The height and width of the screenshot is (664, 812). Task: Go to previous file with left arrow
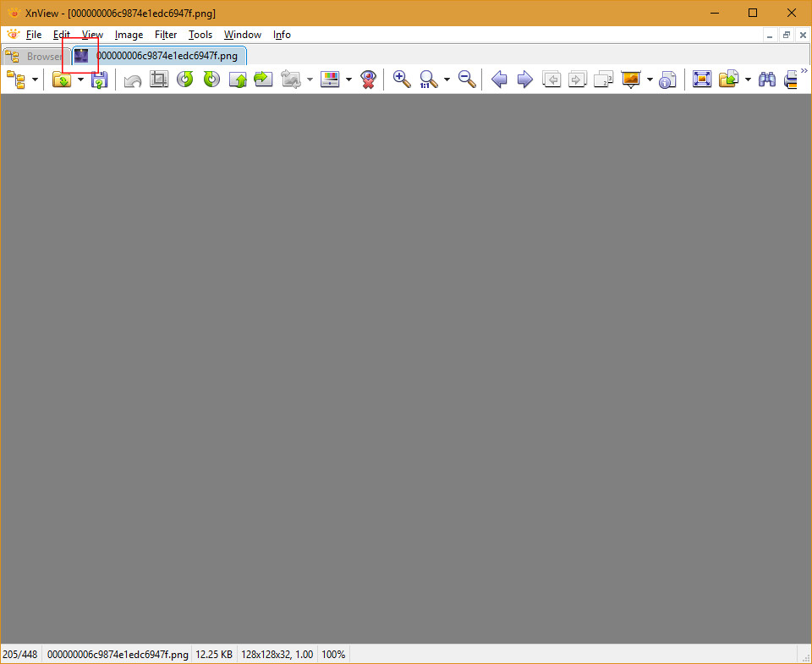(x=499, y=80)
